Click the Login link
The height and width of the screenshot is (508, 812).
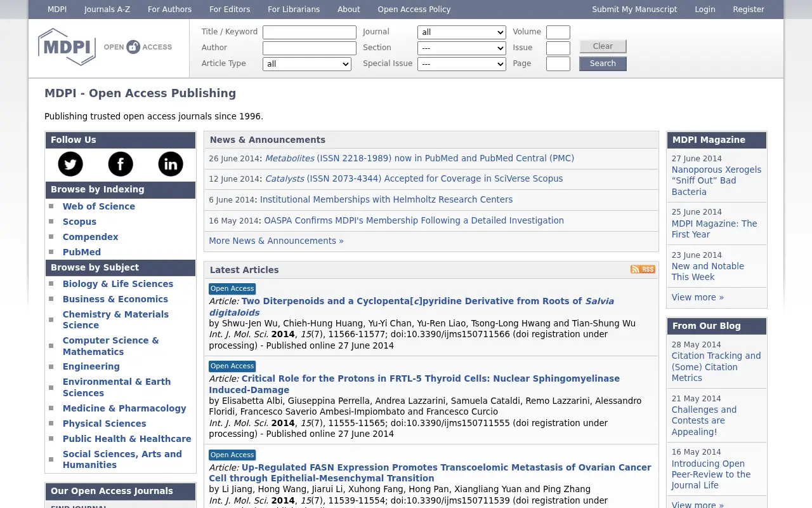click(705, 10)
